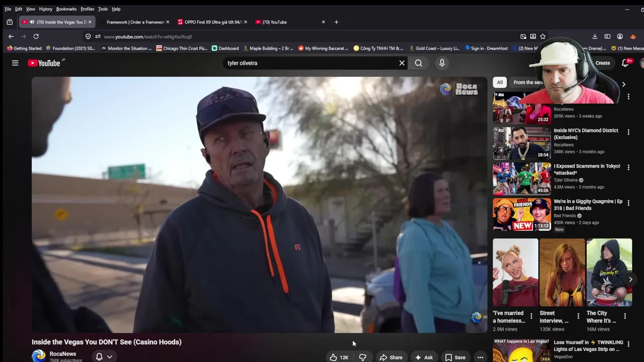Screen dimensions: 644x362
Task: Click the video player to pause
Action: 259,205
